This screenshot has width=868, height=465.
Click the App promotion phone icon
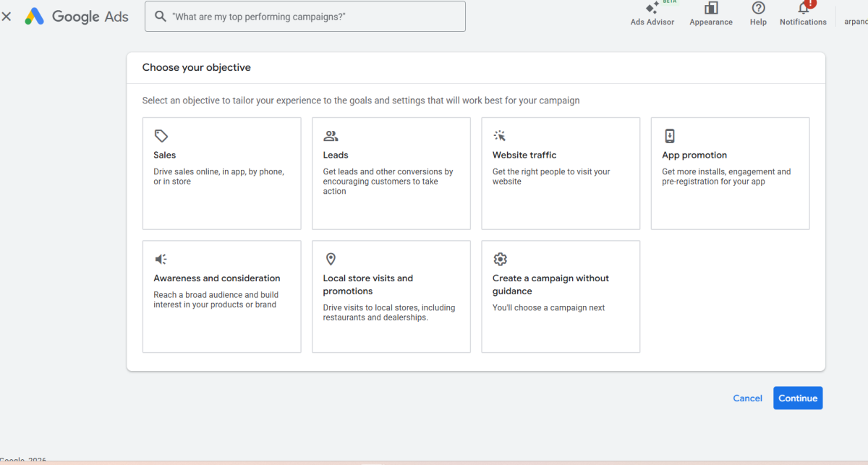click(x=670, y=136)
